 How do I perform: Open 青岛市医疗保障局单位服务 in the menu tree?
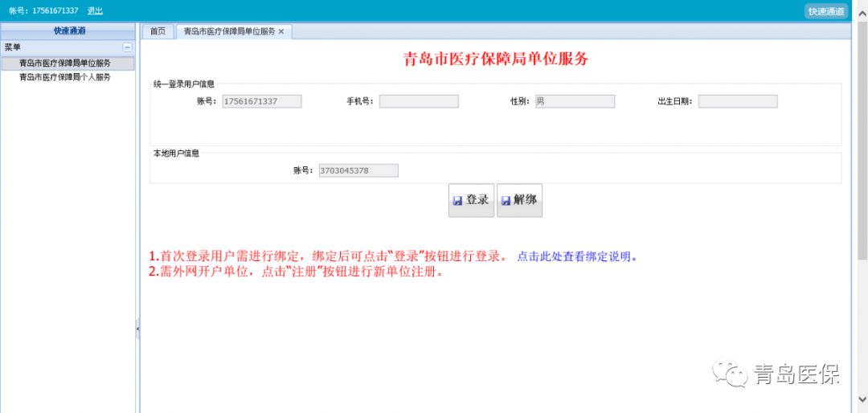pyautogui.click(x=64, y=63)
